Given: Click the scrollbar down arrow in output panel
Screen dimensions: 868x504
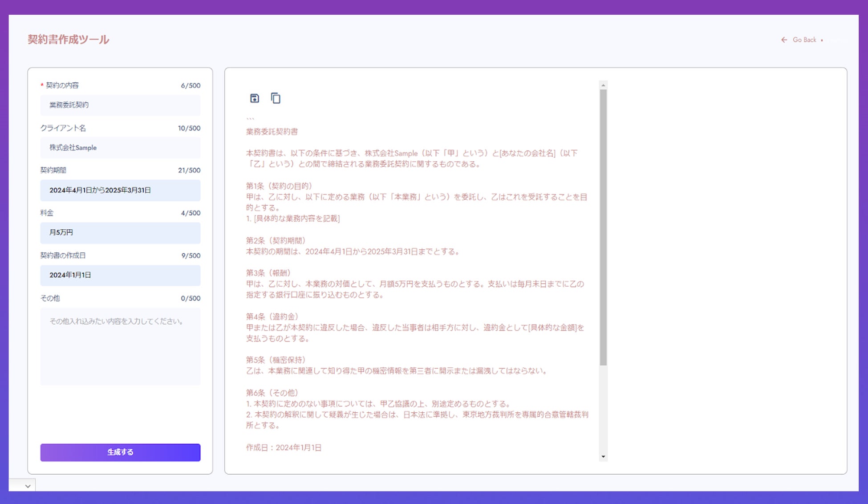Looking at the screenshot, I should tap(603, 456).
